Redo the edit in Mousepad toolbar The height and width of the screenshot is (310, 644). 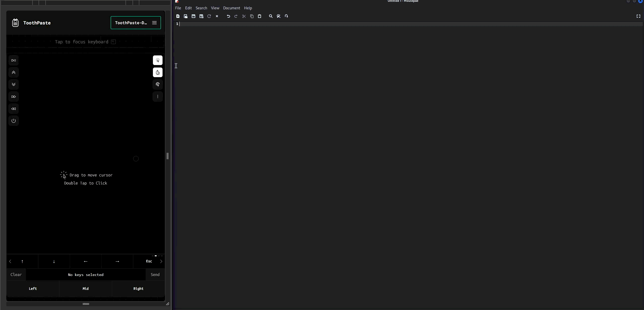pos(236,16)
